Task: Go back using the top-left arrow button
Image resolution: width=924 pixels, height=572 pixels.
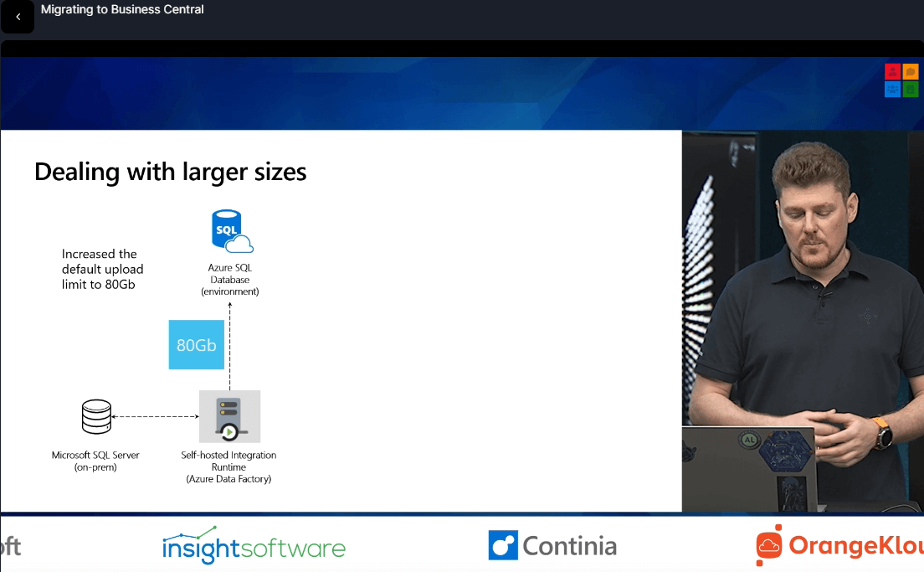Action: coord(18,17)
